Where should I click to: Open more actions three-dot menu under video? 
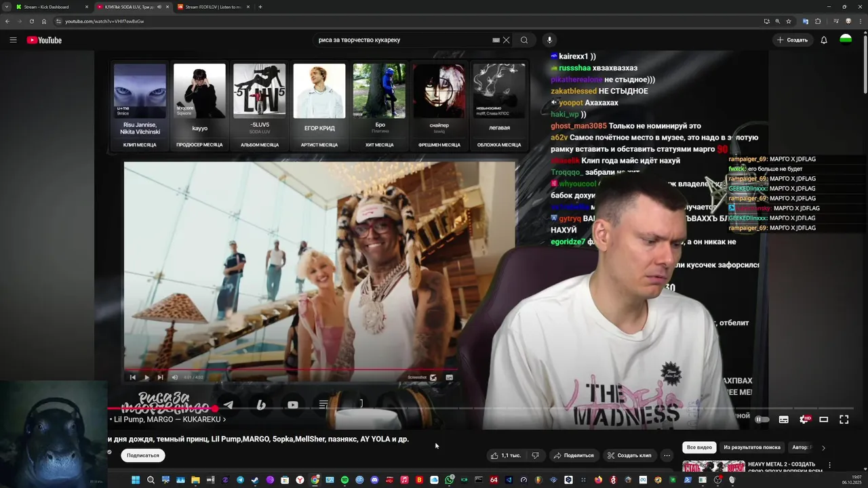tap(667, 455)
